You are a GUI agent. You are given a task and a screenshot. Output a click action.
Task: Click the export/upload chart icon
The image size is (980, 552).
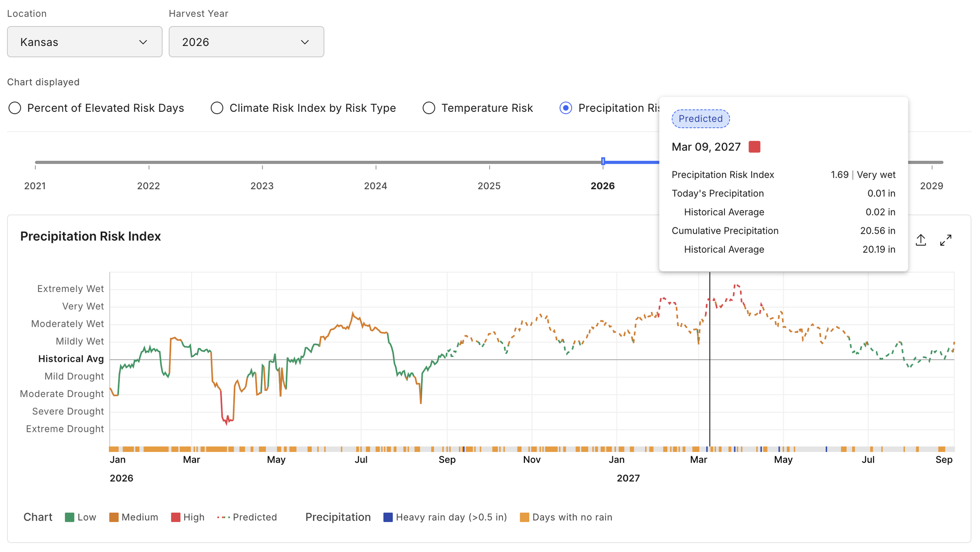click(920, 240)
